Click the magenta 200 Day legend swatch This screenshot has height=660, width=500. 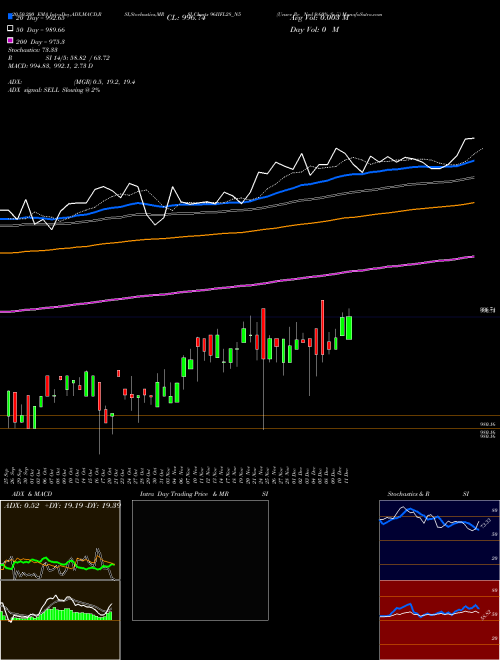click(10, 40)
